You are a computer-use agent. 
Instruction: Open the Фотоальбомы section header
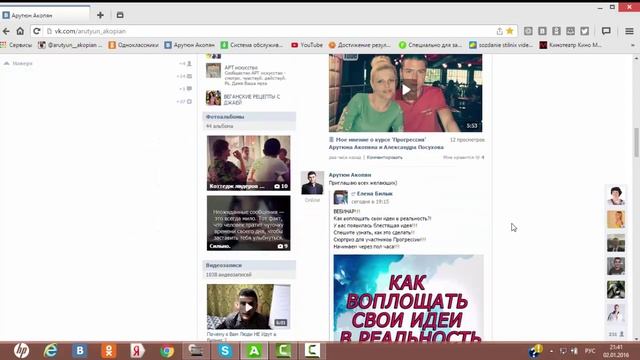249,117
